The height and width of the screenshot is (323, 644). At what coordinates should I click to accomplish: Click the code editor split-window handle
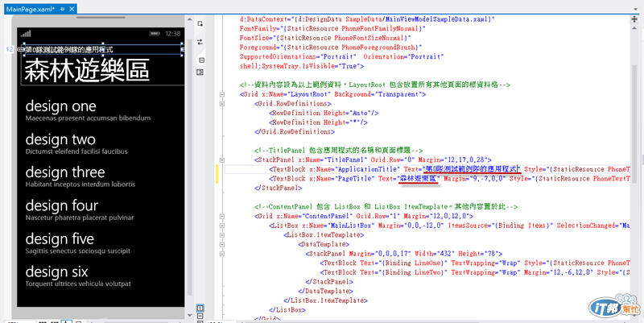point(634,19)
